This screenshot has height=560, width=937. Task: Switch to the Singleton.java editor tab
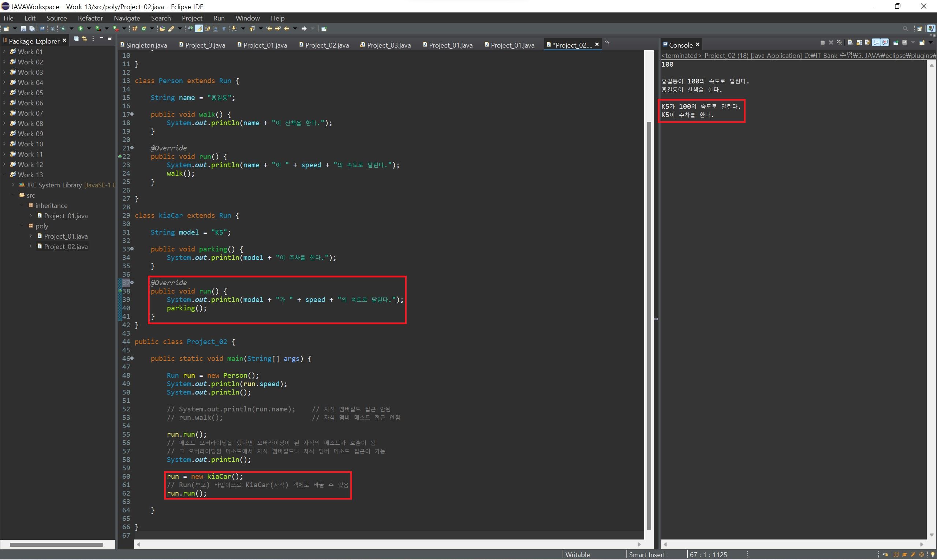[146, 45]
